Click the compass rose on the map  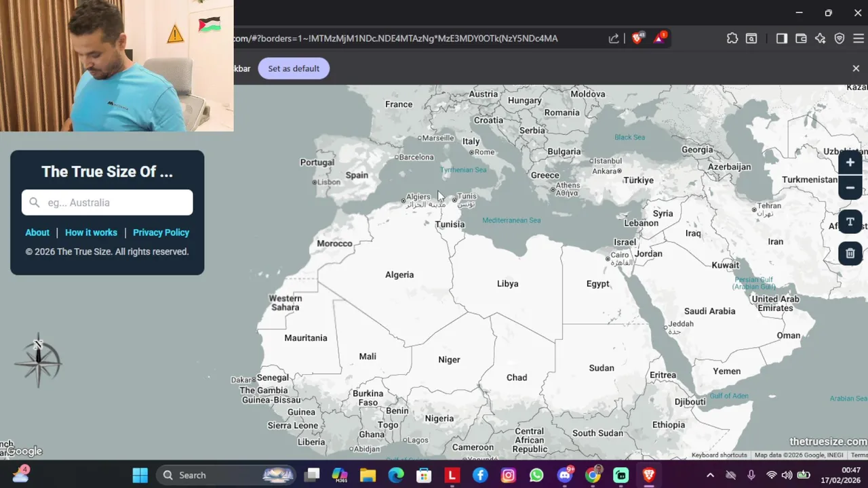[x=38, y=363]
